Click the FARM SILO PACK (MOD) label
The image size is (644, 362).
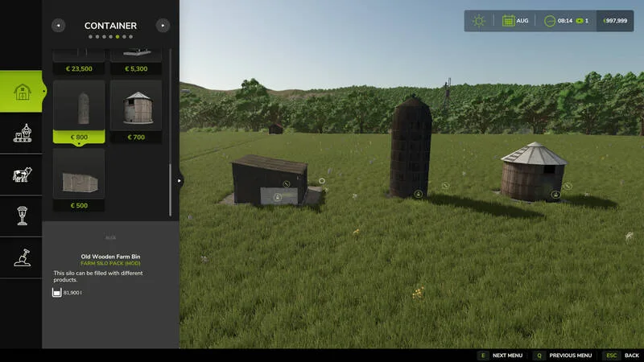(x=110, y=263)
